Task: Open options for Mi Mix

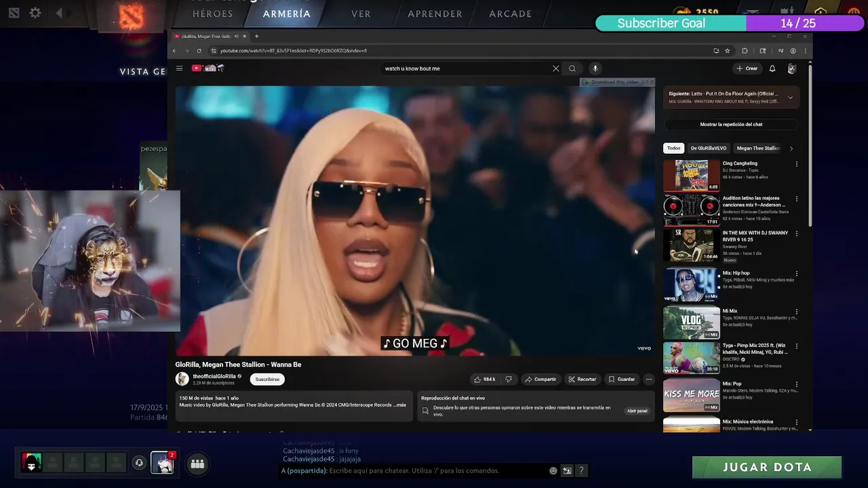Action: point(797,312)
